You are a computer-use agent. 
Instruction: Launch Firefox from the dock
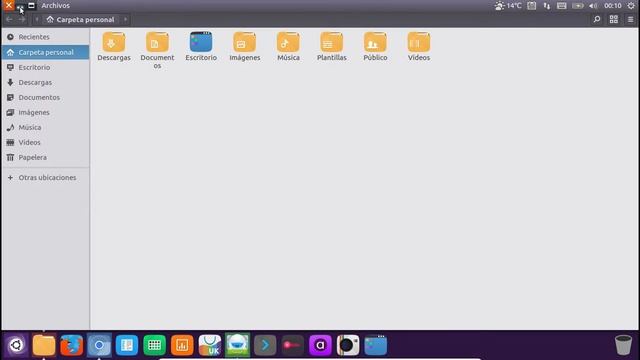point(71,345)
